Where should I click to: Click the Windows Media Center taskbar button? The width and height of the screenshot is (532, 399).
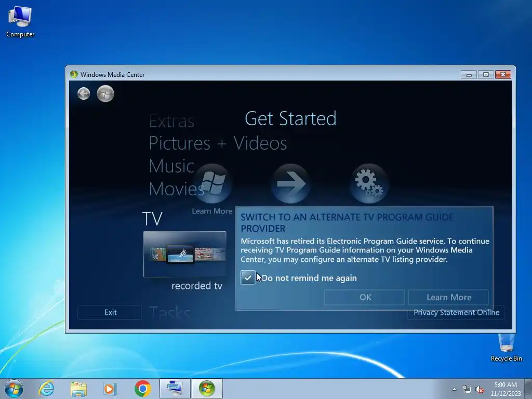(x=207, y=389)
